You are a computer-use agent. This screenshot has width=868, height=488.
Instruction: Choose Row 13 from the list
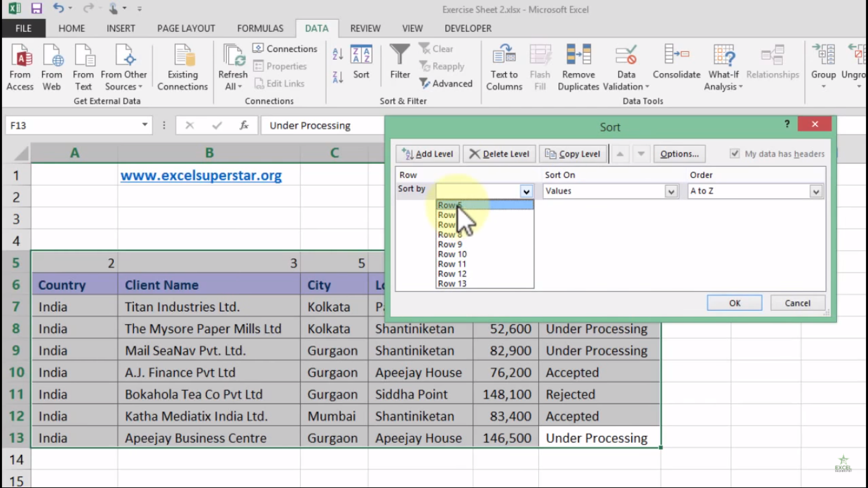pyautogui.click(x=485, y=283)
